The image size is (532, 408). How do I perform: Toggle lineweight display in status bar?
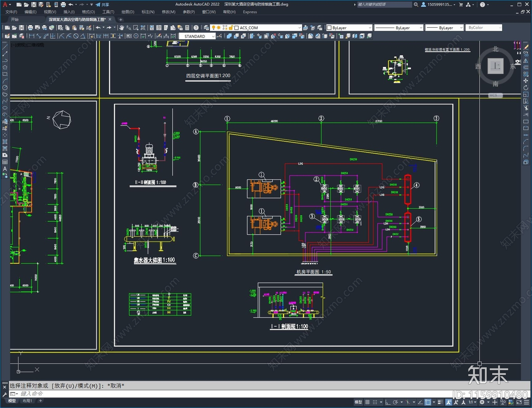[x=441, y=402]
